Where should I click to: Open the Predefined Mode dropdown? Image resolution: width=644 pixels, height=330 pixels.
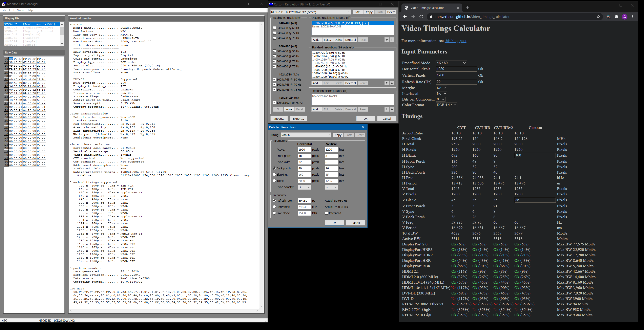tap(451, 63)
